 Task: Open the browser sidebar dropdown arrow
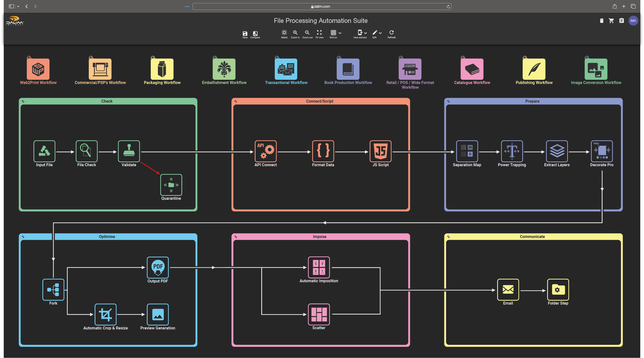coord(18,7)
